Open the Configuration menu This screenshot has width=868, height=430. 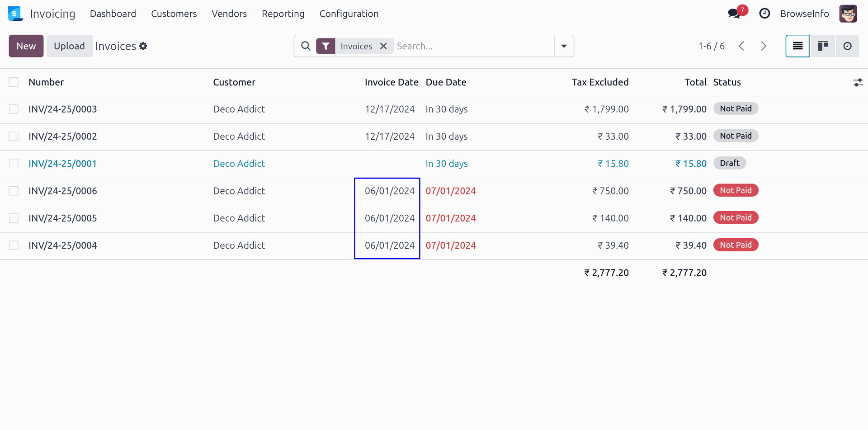click(349, 14)
